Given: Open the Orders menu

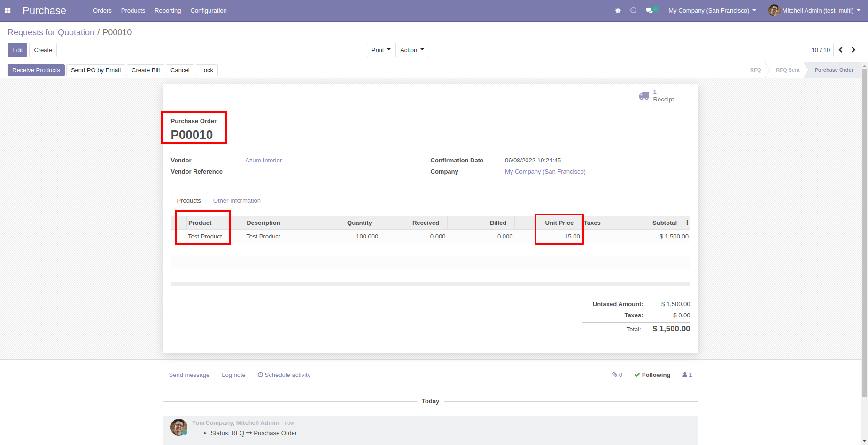Looking at the screenshot, I should 102,10.
